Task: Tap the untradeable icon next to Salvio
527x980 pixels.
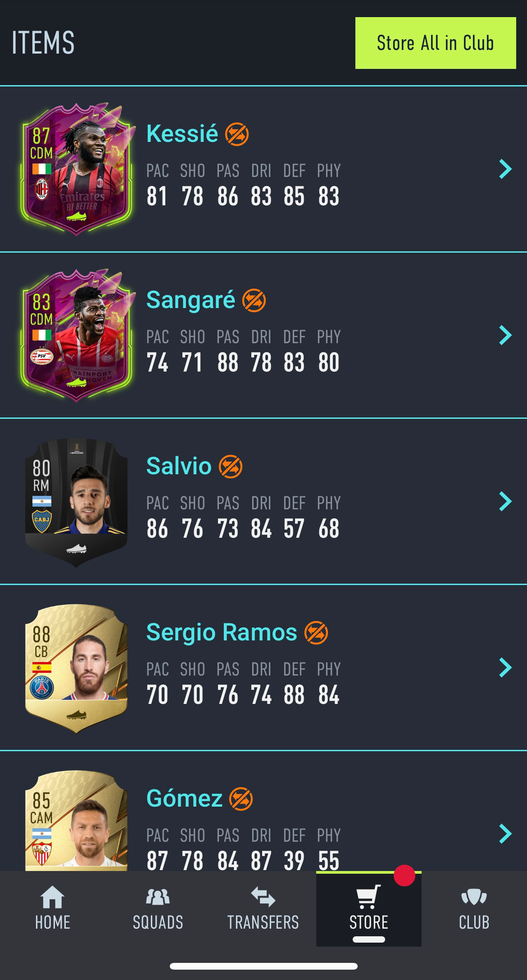Action: (x=231, y=467)
